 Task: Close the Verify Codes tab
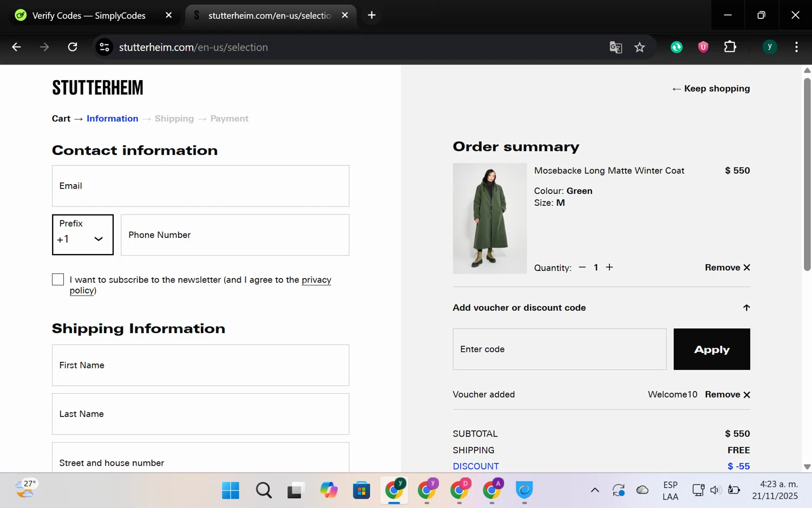[168, 15]
